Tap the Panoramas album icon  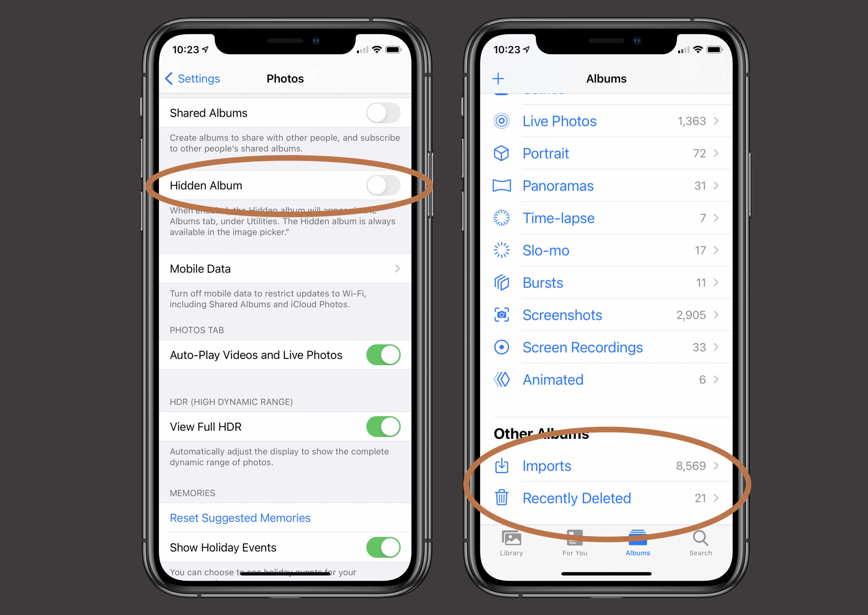[x=503, y=186]
